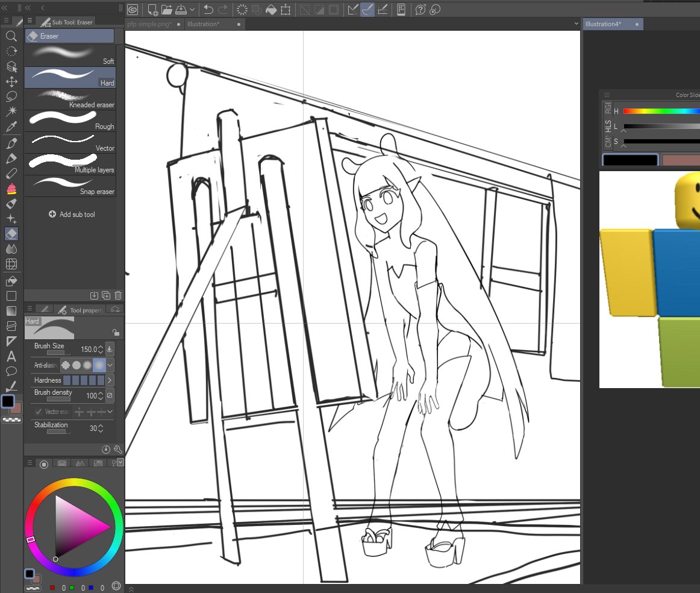The image size is (700, 593).
Task: Toggle Snap to Grid
Action: click(383, 10)
